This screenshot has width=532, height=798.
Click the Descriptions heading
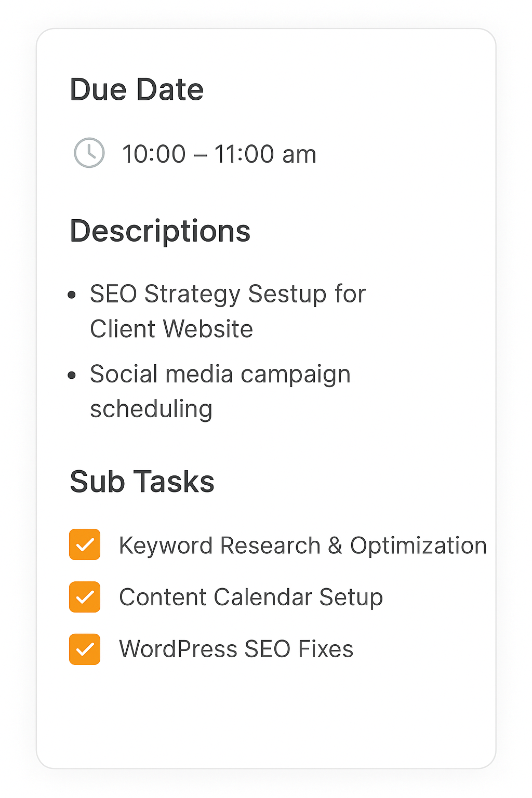point(160,231)
